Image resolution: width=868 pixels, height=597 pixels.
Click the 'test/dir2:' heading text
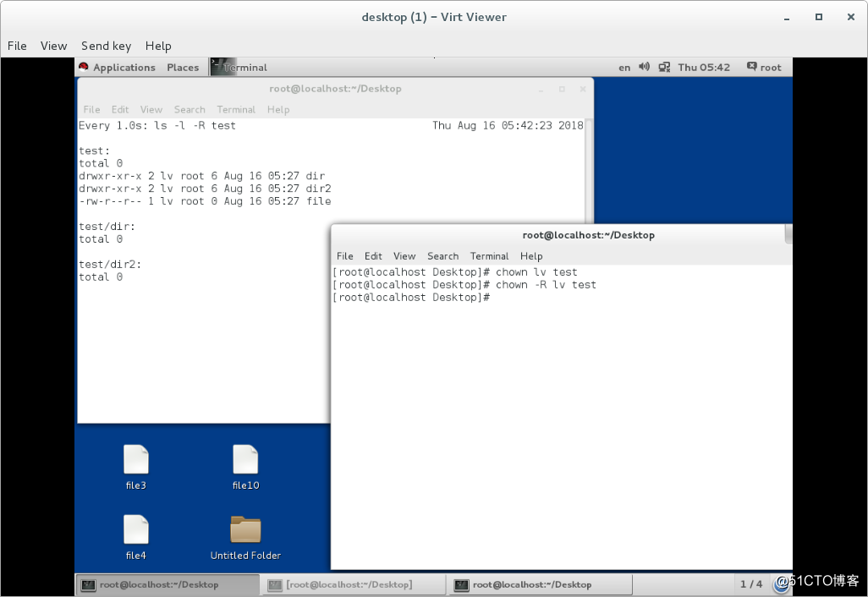tap(110, 265)
